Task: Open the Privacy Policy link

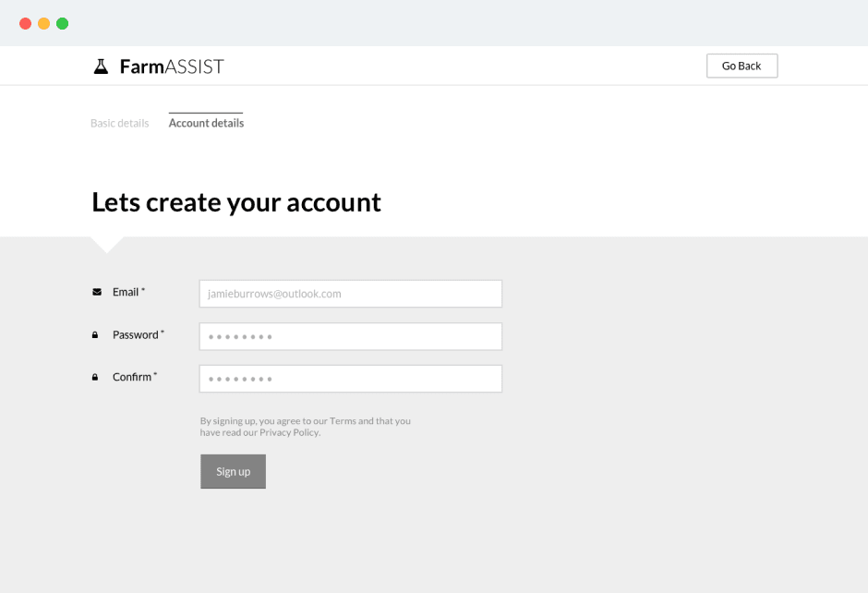Action: click(289, 431)
